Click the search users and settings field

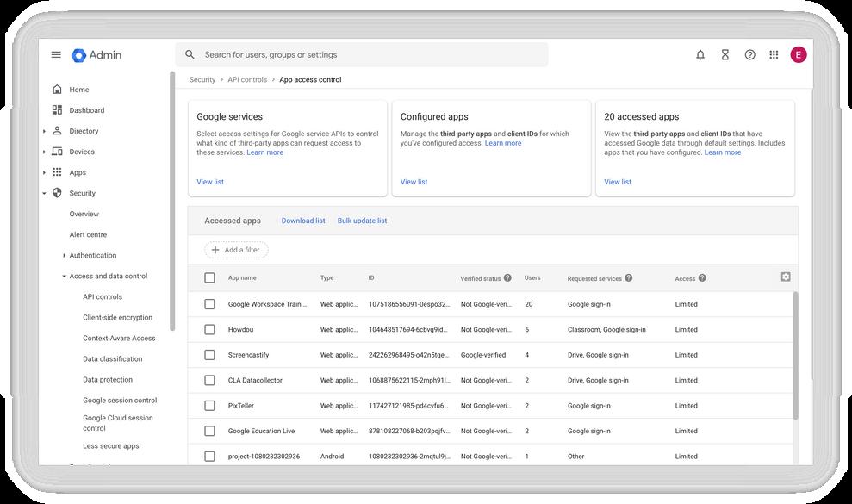pos(361,55)
